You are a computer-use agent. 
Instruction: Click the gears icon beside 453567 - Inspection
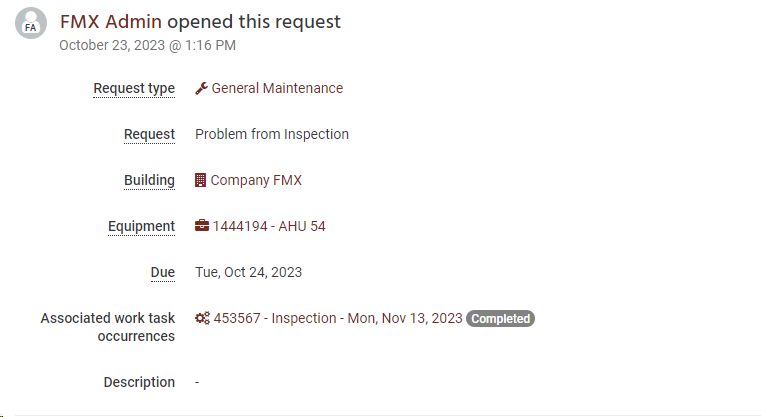[202, 318]
